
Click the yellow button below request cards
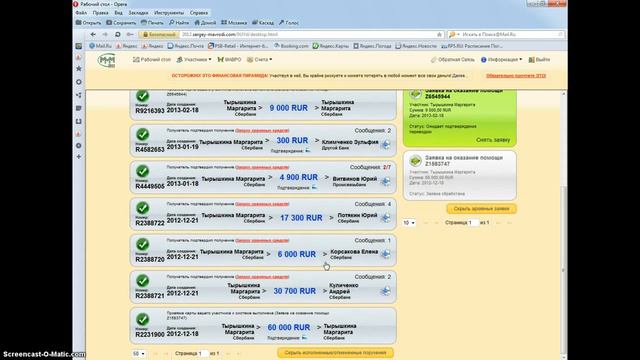(x=481, y=209)
